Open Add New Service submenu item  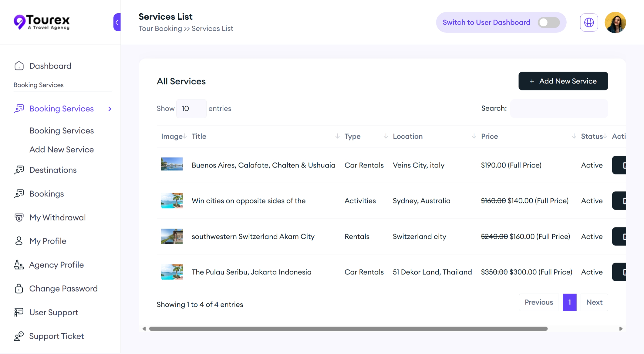click(61, 150)
